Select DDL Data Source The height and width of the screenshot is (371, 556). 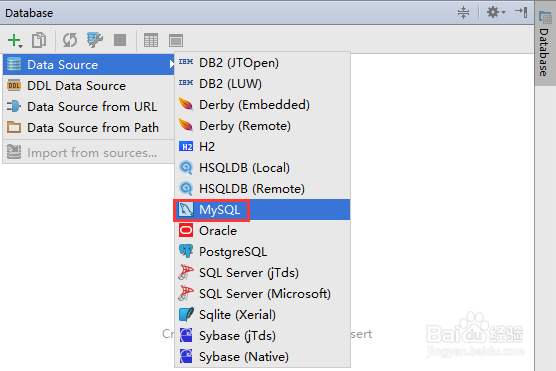89,85
